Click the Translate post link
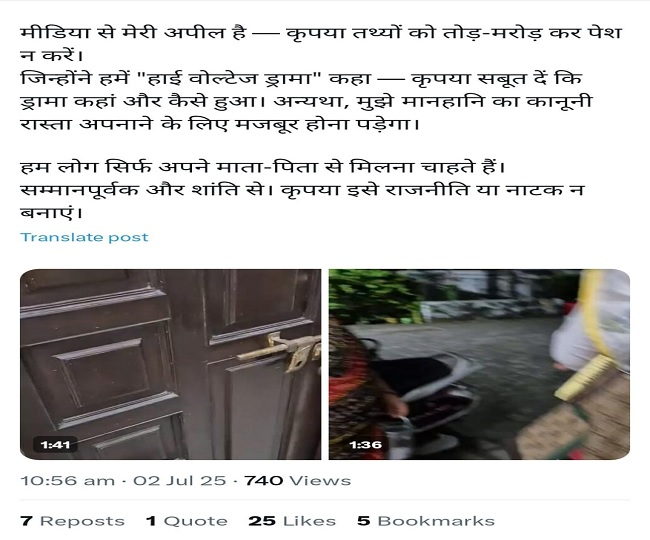650x540 pixels. (x=84, y=237)
